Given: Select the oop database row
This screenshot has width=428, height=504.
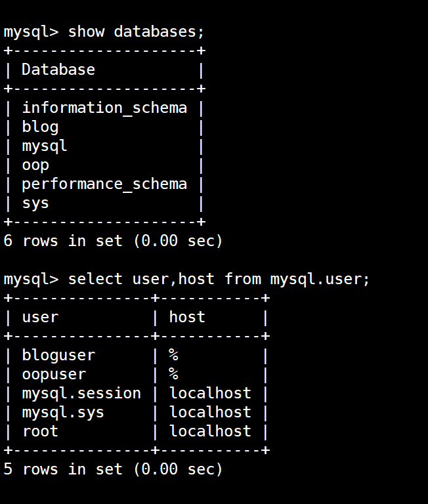Looking at the screenshot, I should [35, 165].
